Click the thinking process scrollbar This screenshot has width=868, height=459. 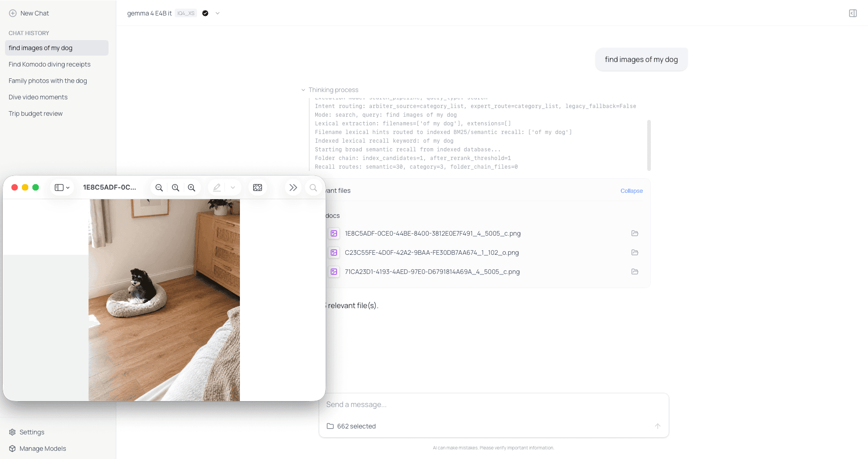pyautogui.click(x=649, y=145)
